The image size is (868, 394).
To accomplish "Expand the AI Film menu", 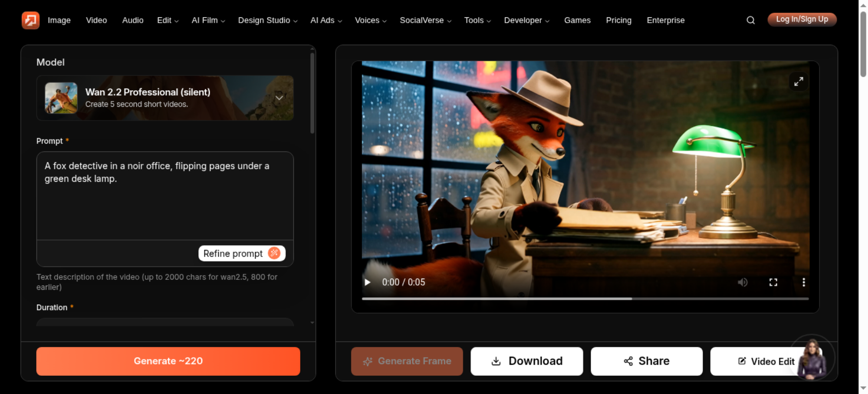I will pyautogui.click(x=208, y=20).
